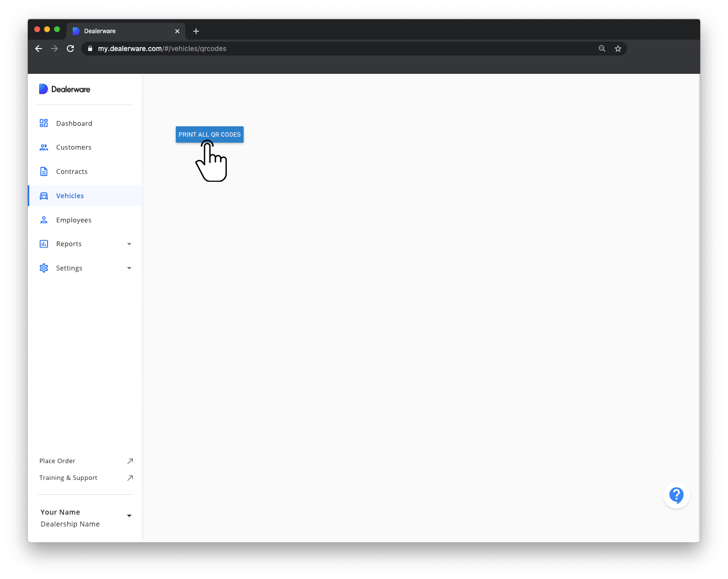Image resolution: width=728 pixels, height=579 pixels.
Task: Click the Settings gear icon
Action: [44, 268]
